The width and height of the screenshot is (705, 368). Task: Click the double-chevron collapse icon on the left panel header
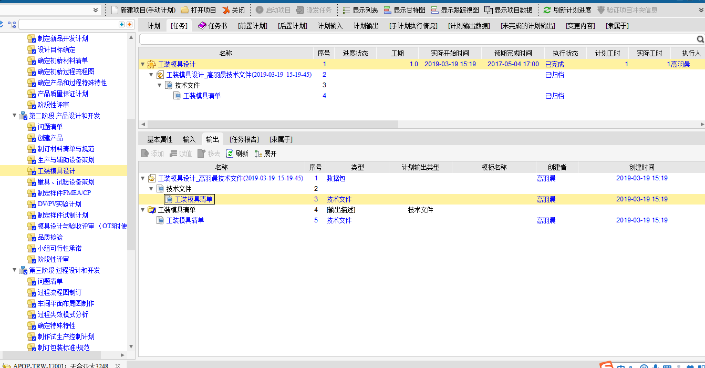click(95, 10)
